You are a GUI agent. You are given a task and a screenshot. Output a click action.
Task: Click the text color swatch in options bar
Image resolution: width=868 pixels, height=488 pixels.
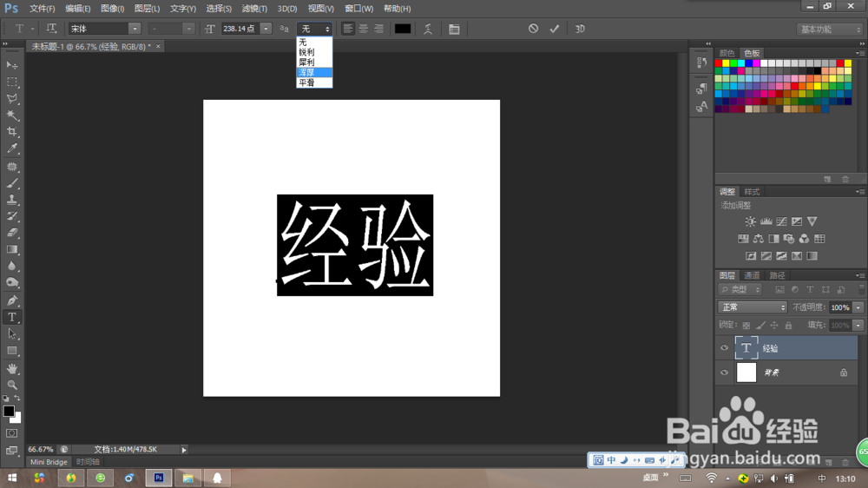(403, 29)
